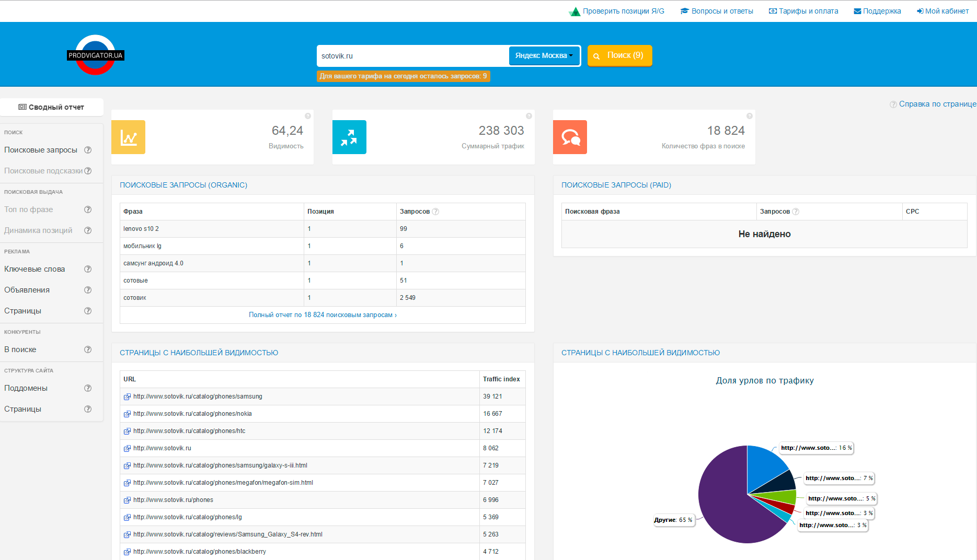Viewport: 977px width, 560px height.
Task: Click the Поиск (9) search button
Action: point(619,55)
